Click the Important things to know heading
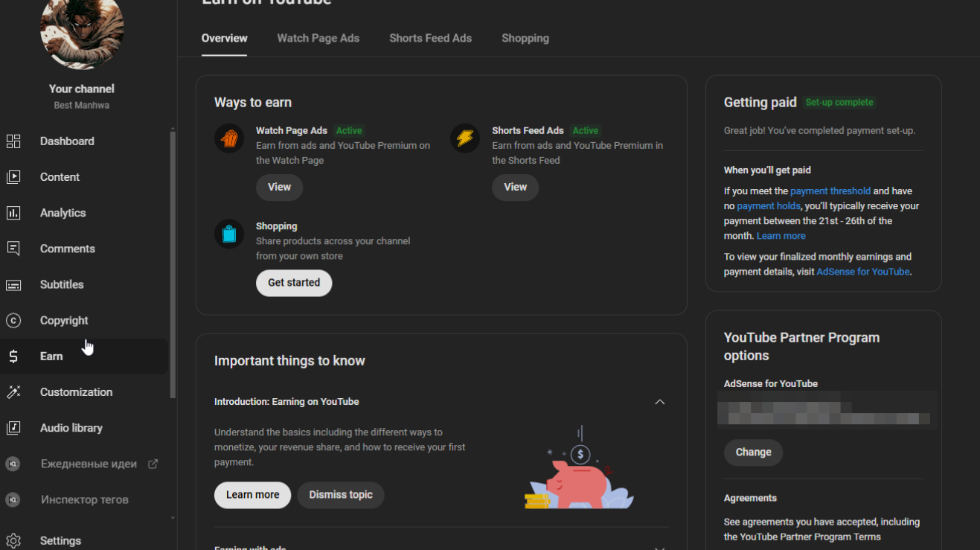The height and width of the screenshot is (550, 980). point(289,361)
